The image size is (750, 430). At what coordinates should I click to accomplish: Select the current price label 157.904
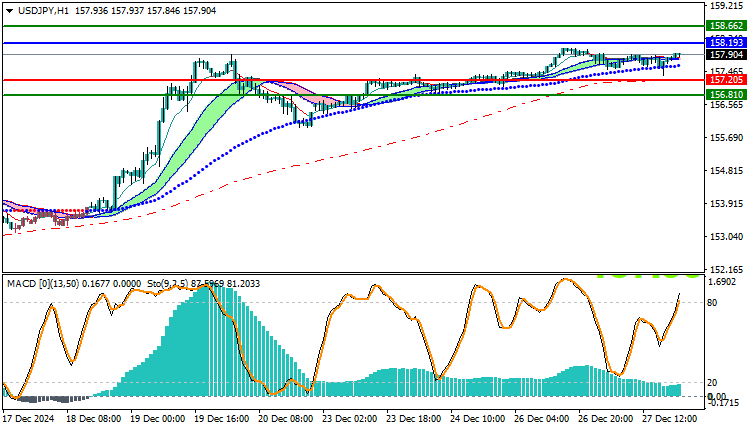tap(726, 55)
